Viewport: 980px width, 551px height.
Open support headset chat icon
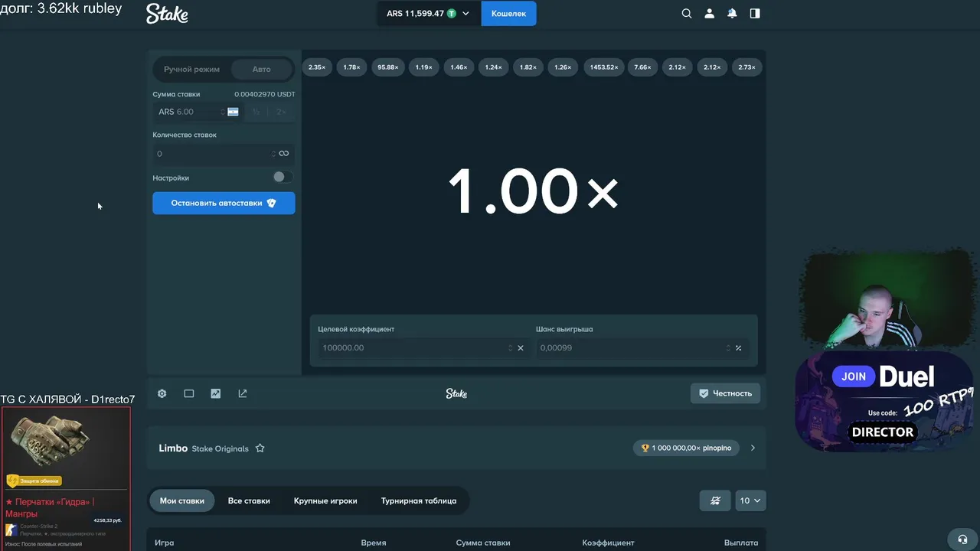point(962,539)
